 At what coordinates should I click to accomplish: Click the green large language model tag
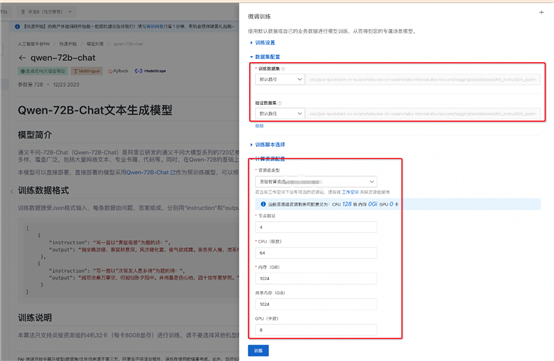coord(43,71)
